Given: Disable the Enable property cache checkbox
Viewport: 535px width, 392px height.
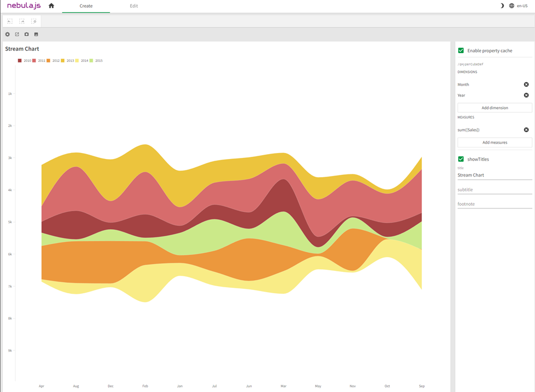Looking at the screenshot, I should 461,50.
